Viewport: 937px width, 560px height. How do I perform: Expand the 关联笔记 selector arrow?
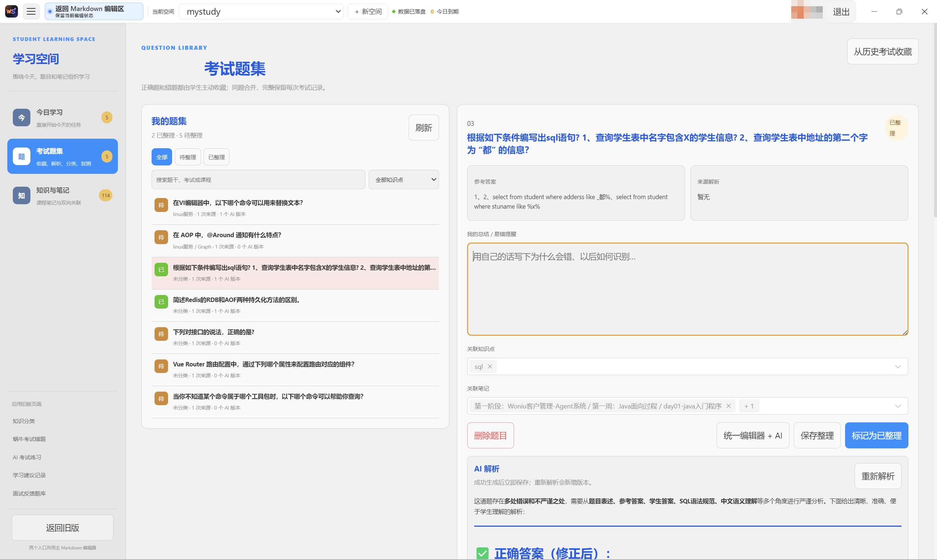click(x=897, y=406)
